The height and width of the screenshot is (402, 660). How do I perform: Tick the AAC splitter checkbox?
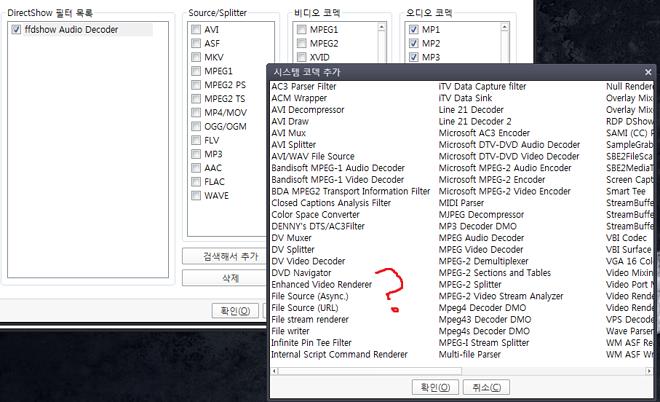[x=196, y=168]
